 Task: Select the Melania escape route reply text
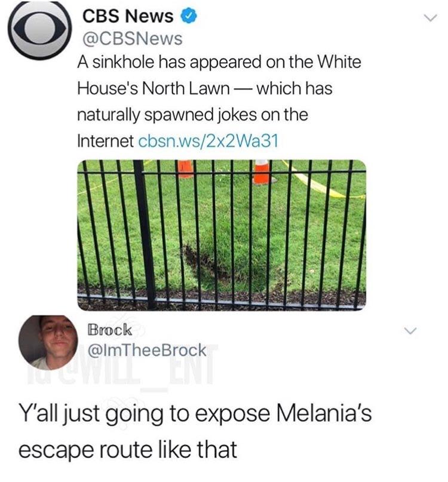pyautogui.click(x=195, y=431)
